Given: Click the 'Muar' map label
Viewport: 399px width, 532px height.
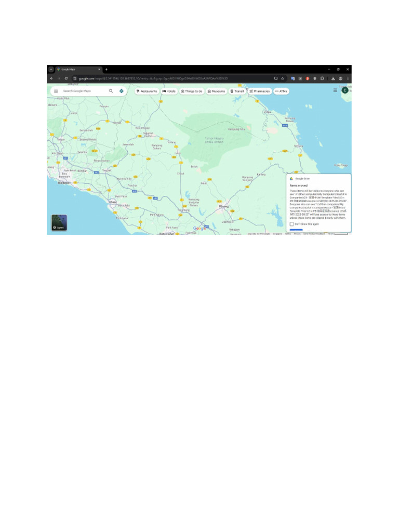Looking at the screenshot, I should pyautogui.click(x=113, y=202).
